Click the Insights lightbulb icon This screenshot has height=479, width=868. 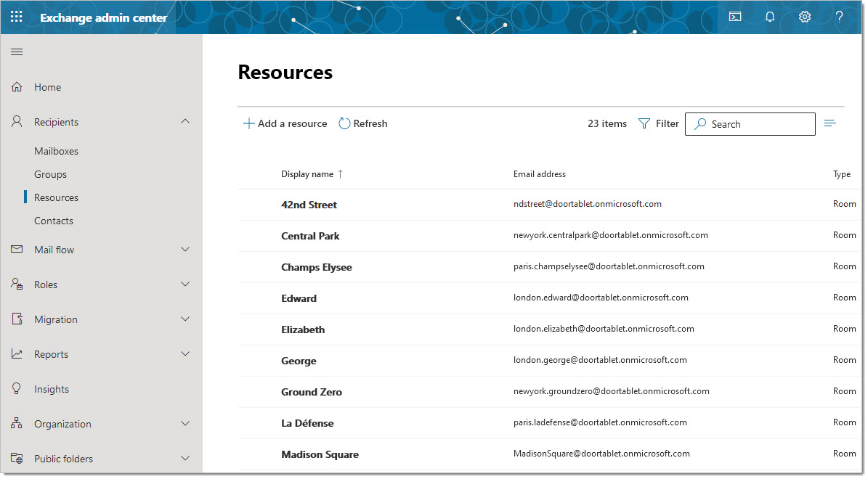coord(17,389)
